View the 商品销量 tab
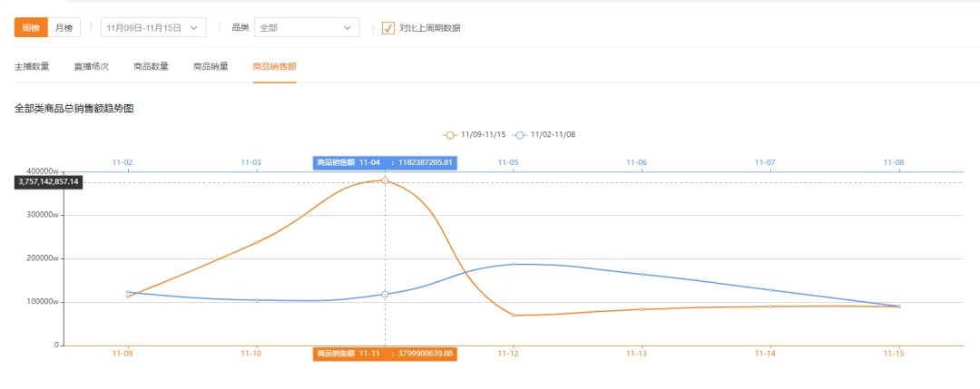This screenshot has height=389, width=980. (x=211, y=66)
